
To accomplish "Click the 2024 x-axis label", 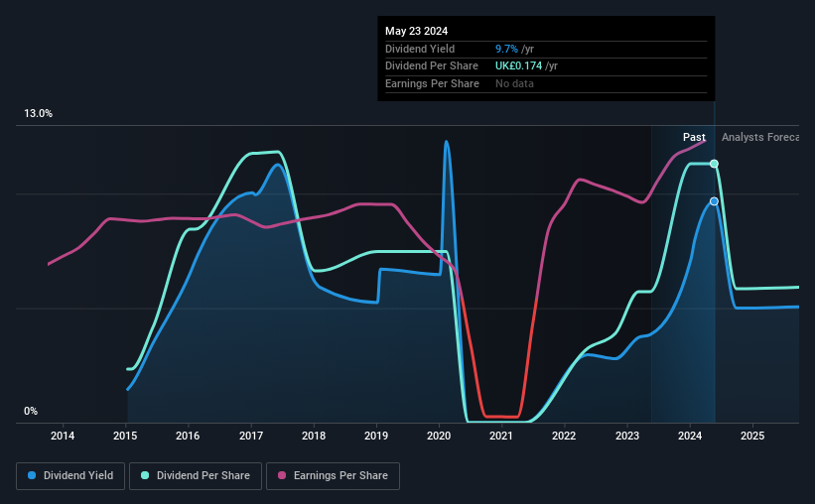I will pyautogui.click(x=690, y=436).
